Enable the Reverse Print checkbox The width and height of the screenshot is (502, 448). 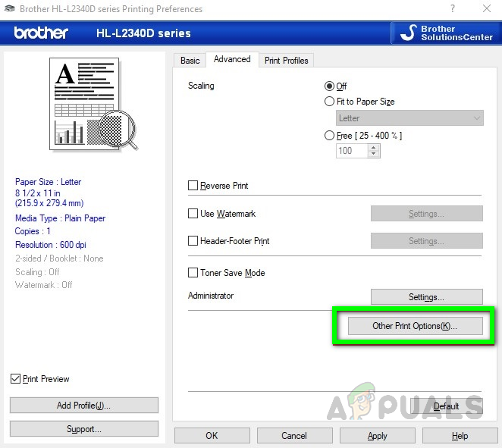[x=193, y=186]
